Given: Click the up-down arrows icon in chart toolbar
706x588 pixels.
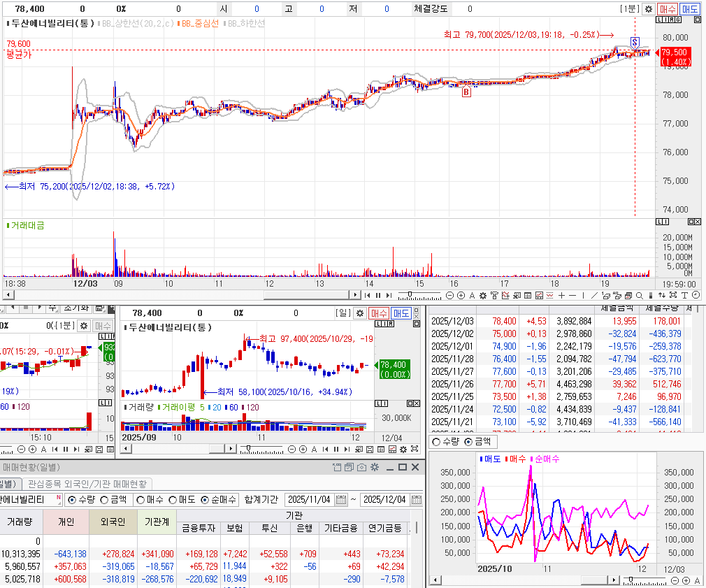Looking at the screenshot, I should [662, 295].
